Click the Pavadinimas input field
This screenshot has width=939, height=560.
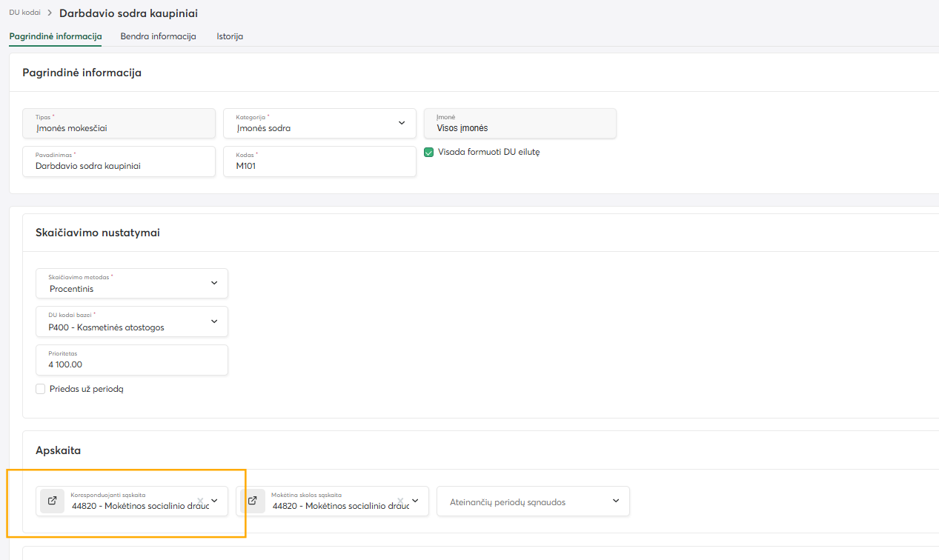[x=119, y=161]
